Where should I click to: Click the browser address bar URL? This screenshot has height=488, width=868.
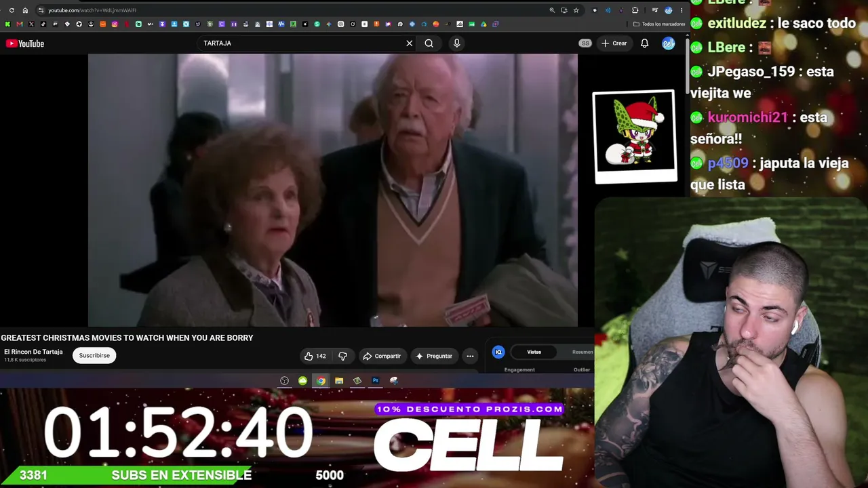click(x=92, y=10)
